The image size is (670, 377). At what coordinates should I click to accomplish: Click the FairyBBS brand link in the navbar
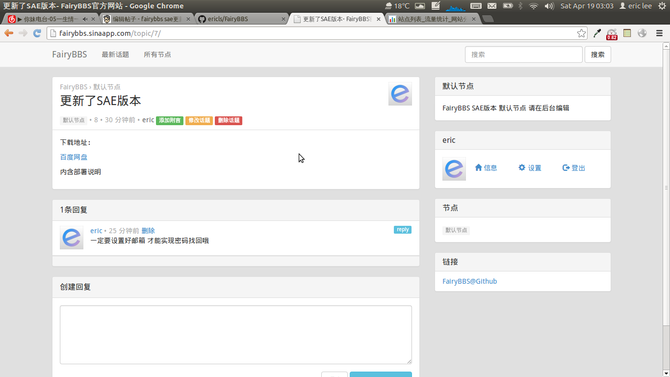click(69, 54)
